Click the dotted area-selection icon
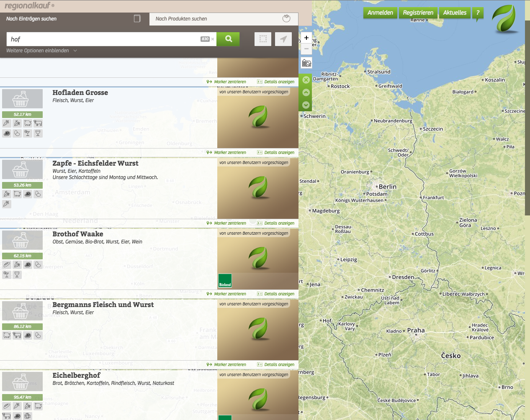The image size is (530, 420). (263, 39)
